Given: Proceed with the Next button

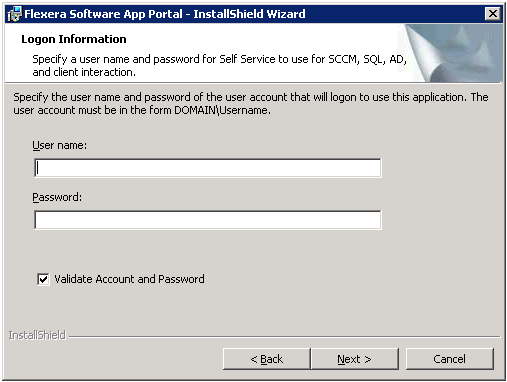Looking at the screenshot, I should 355,359.
